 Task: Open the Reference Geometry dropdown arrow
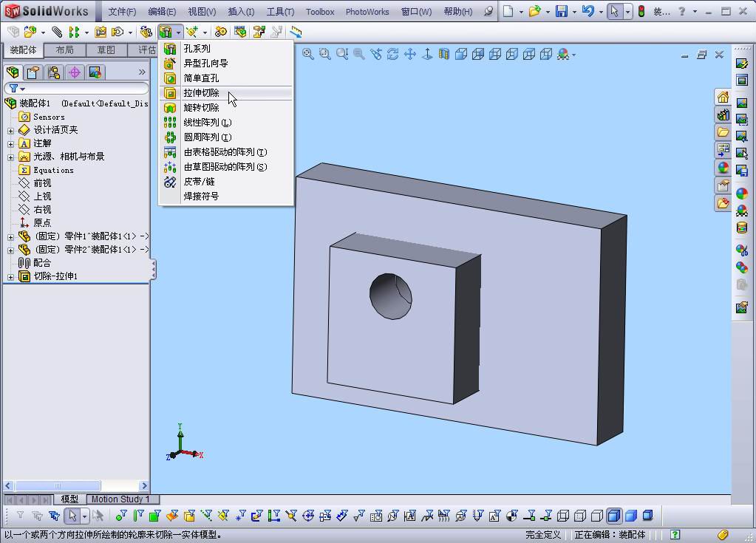pos(205,33)
